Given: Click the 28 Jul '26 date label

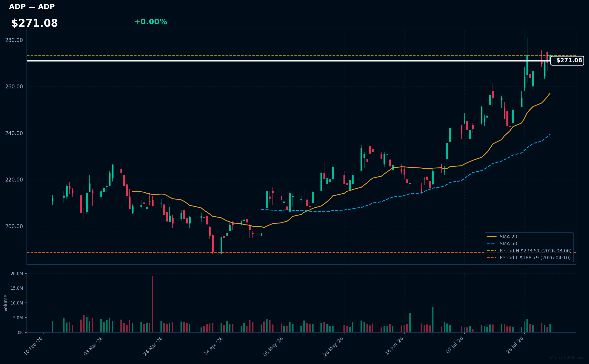Looking at the screenshot, I should coord(515,345).
